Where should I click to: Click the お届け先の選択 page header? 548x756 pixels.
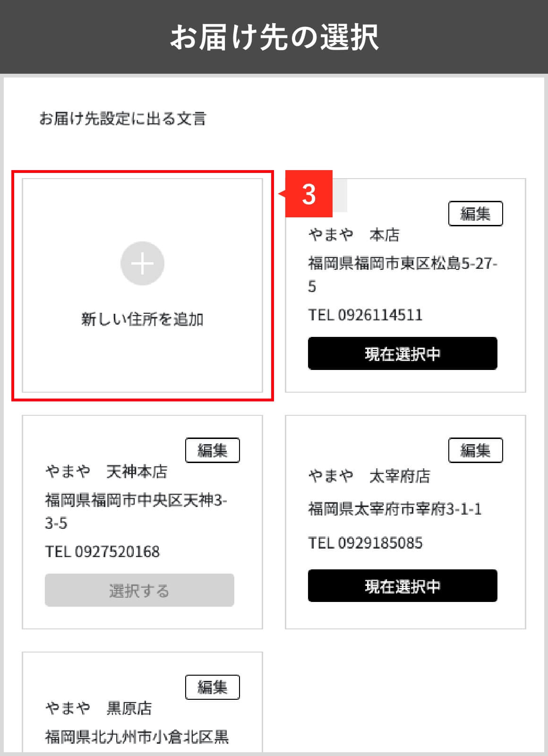point(274,37)
